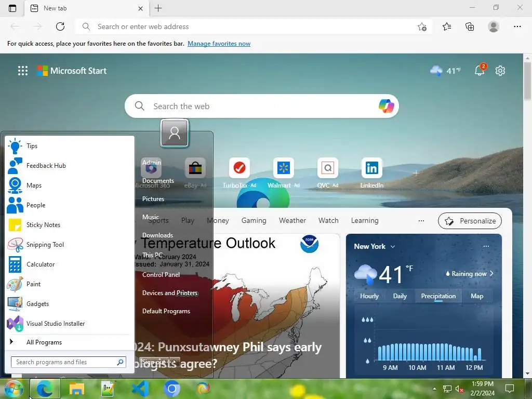
Task: Open Pictures from start menu
Action: [153, 199]
